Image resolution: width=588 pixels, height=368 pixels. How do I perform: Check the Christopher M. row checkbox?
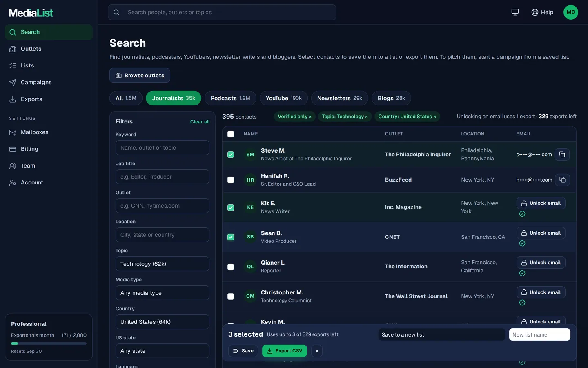point(231,296)
